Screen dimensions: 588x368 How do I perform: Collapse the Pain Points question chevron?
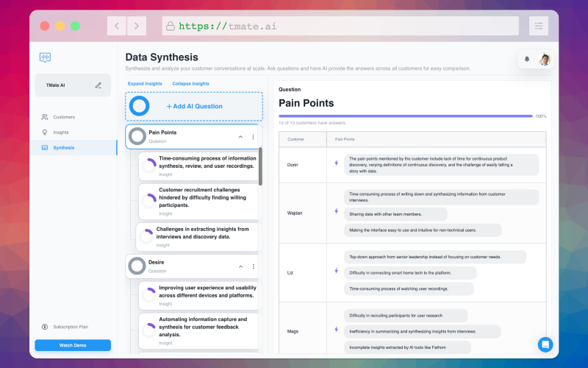pyautogui.click(x=240, y=137)
